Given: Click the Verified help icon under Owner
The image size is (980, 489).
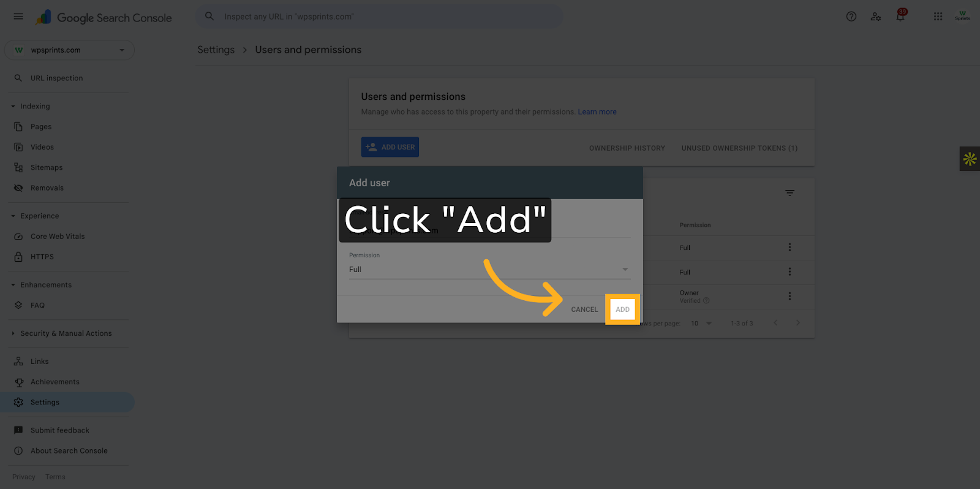Looking at the screenshot, I should (706, 301).
